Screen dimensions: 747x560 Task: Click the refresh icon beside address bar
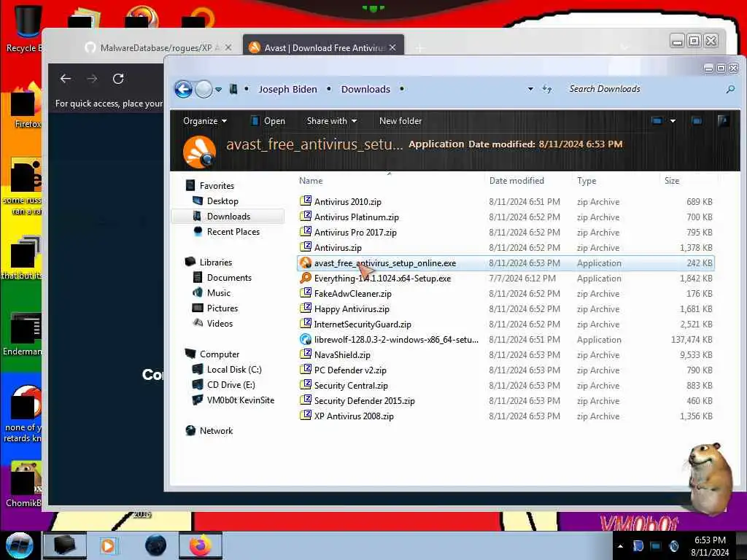[x=547, y=89]
